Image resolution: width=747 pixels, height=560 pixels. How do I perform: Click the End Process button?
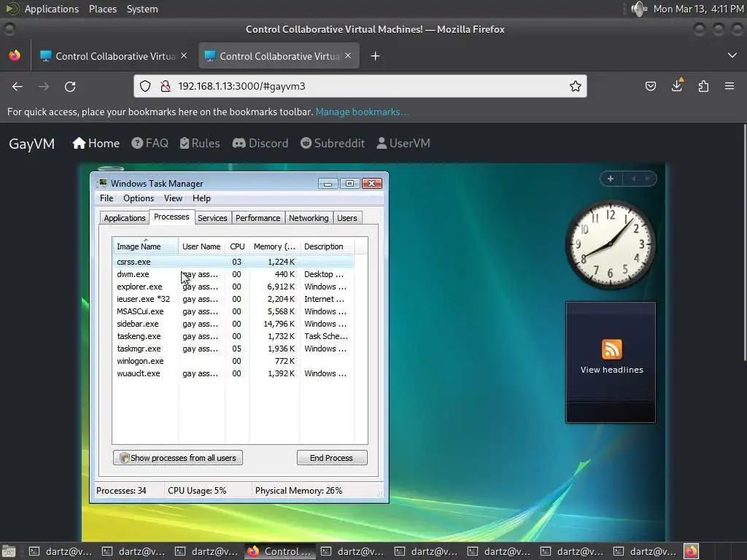tap(332, 458)
